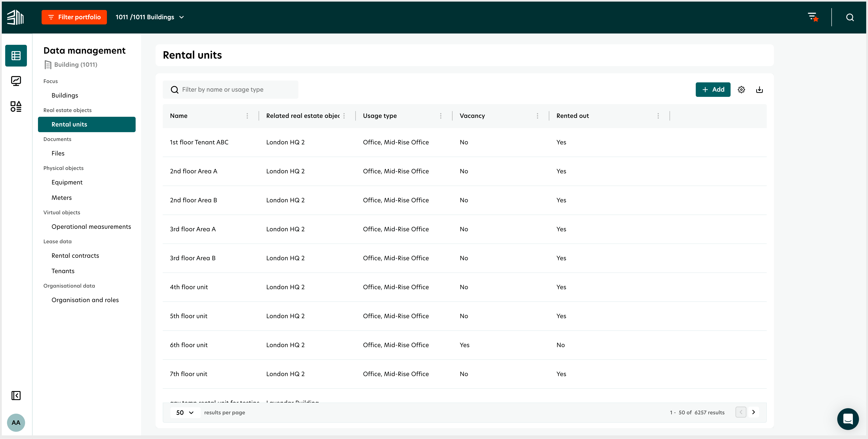Open global search magnifier icon
The image size is (868, 439).
(850, 17)
